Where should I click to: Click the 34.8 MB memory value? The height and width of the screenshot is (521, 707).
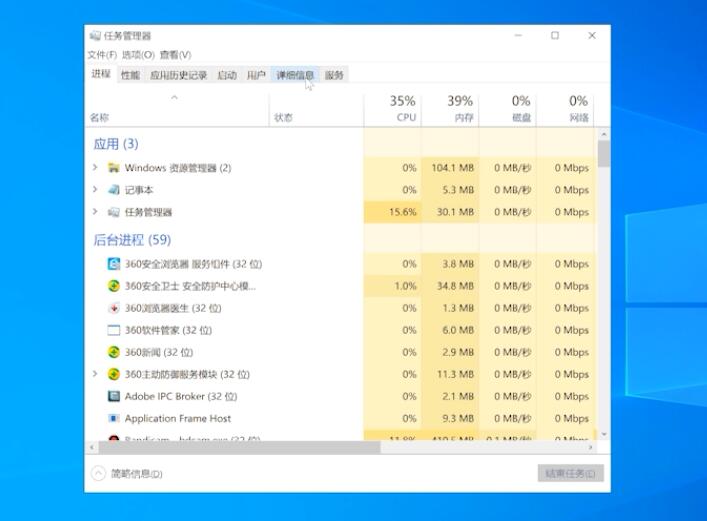tap(455, 286)
